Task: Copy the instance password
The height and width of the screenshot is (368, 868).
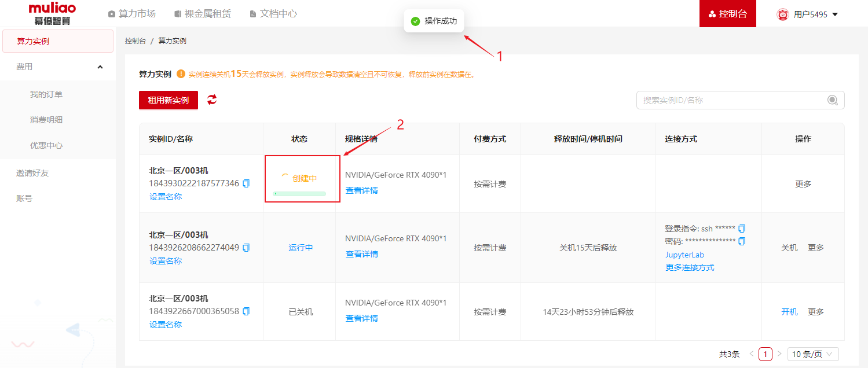Action: tap(742, 241)
